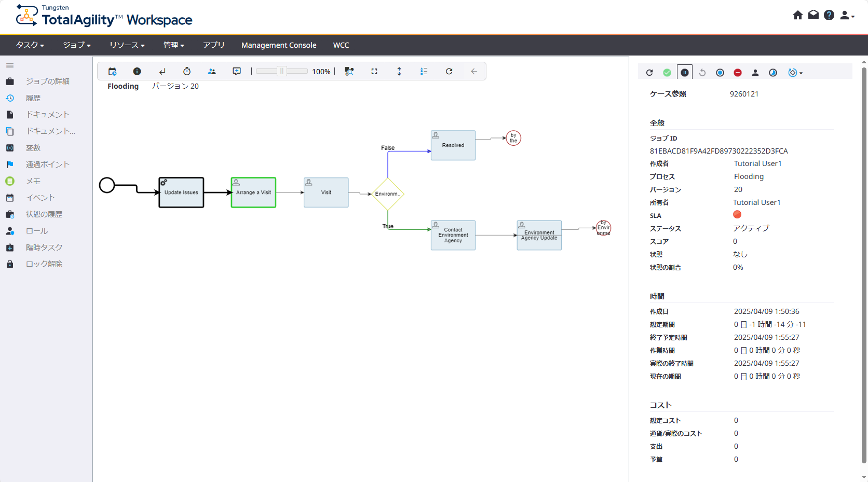The height and width of the screenshot is (482, 868).
Task: Click the pause job icon
Action: tap(685, 73)
